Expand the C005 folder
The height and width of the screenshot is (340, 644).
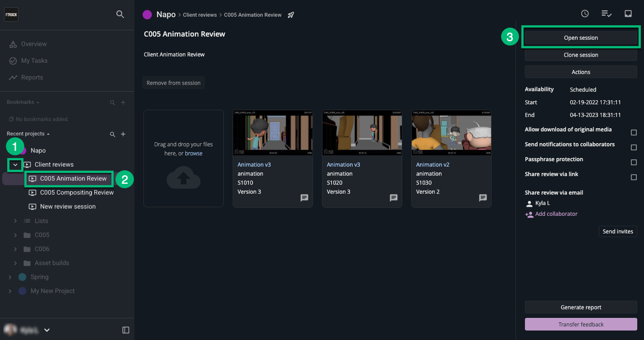14,234
